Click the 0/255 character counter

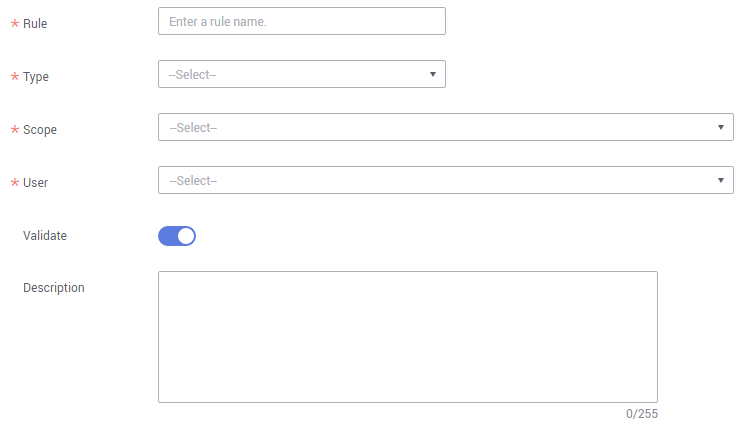click(641, 414)
